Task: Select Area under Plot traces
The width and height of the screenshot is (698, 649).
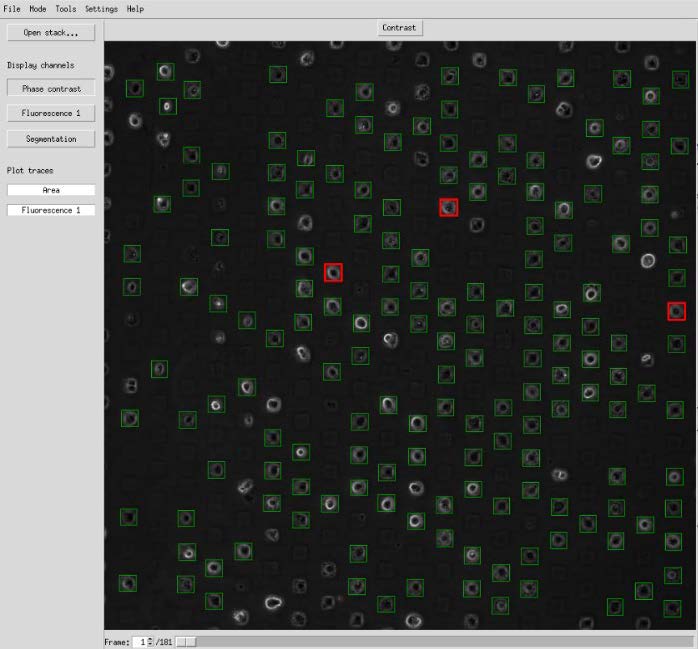Action: [x=51, y=190]
